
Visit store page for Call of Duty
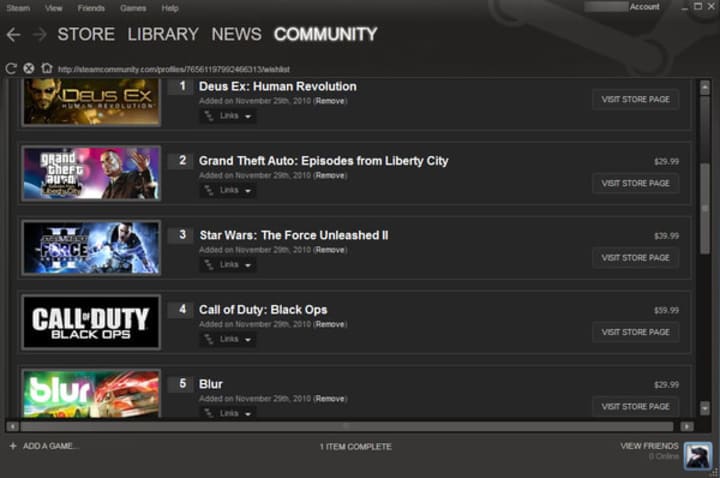click(x=636, y=332)
